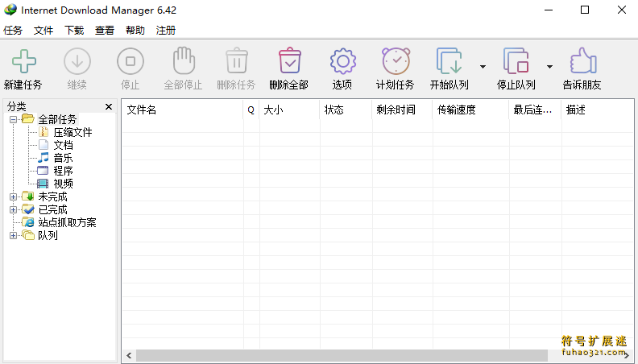This screenshot has height=364, width=638.
Task: Click the 程序 window icon
Action: (x=43, y=171)
